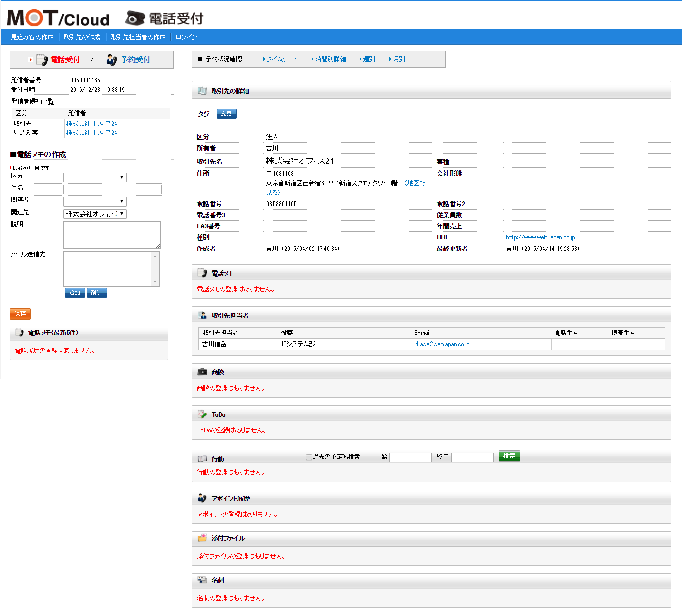Click the 変更 tag button
682x616 pixels.
coord(226,114)
